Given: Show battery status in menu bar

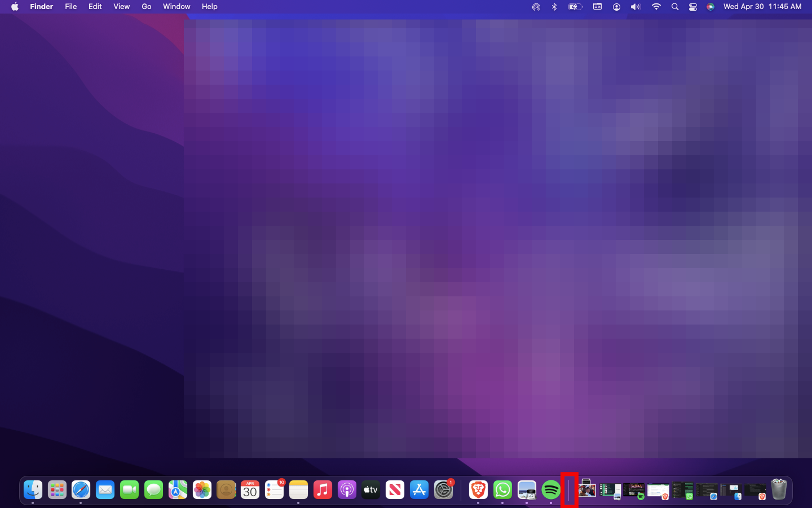Looking at the screenshot, I should (x=575, y=7).
